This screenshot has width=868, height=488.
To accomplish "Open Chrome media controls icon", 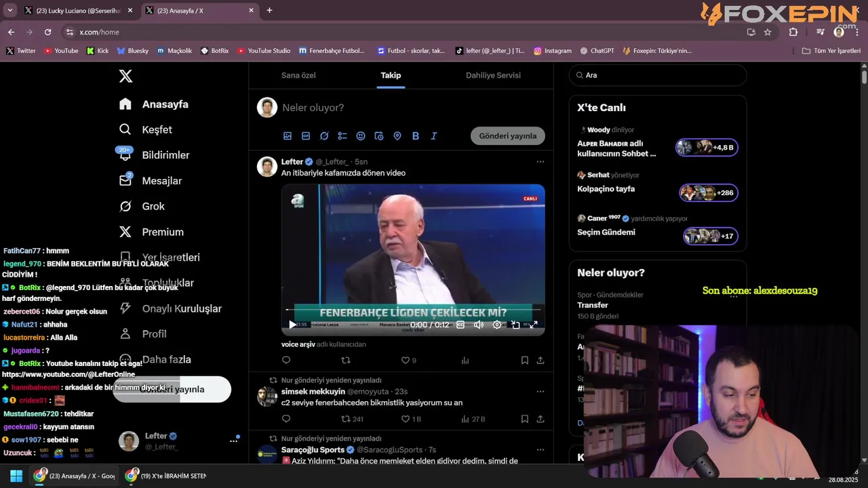I will tap(820, 32).
